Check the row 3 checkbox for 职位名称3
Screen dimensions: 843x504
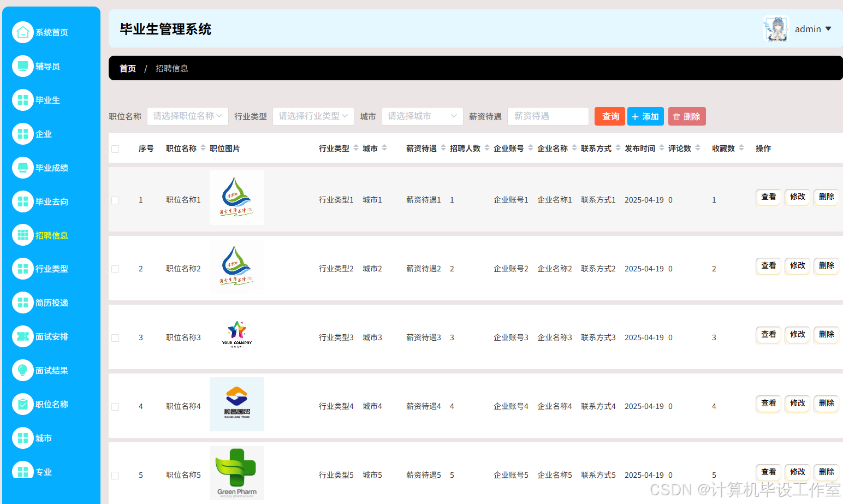coord(115,338)
